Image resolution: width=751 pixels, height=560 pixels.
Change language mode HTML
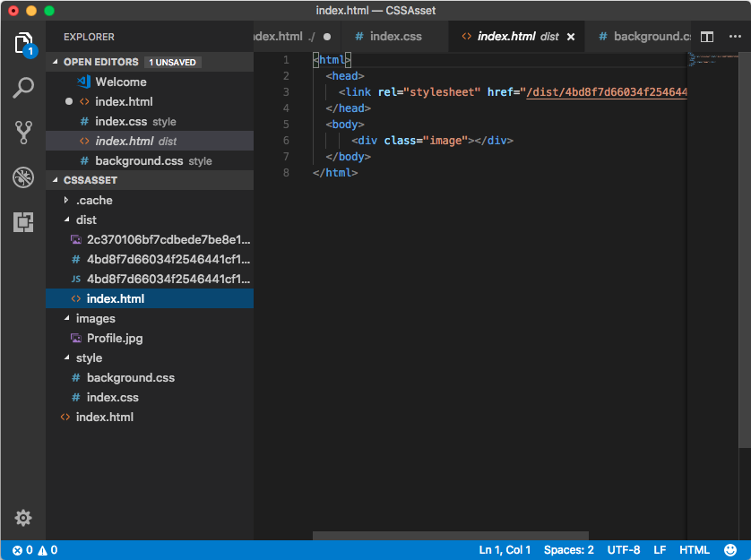click(694, 550)
